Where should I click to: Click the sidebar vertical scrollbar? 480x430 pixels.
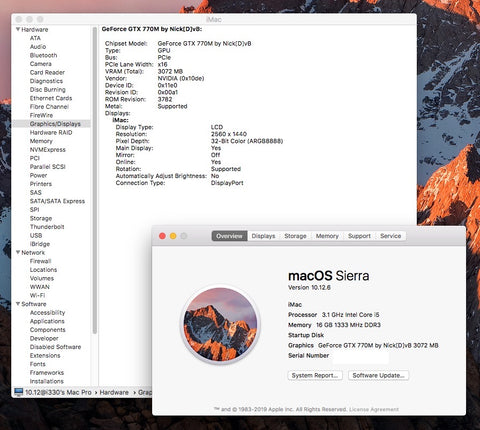tap(95, 180)
